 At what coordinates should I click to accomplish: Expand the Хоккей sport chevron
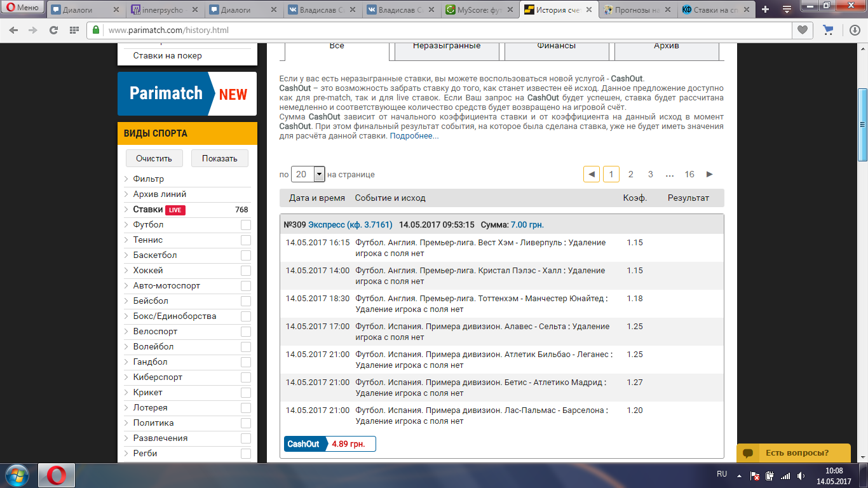pyautogui.click(x=126, y=271)
